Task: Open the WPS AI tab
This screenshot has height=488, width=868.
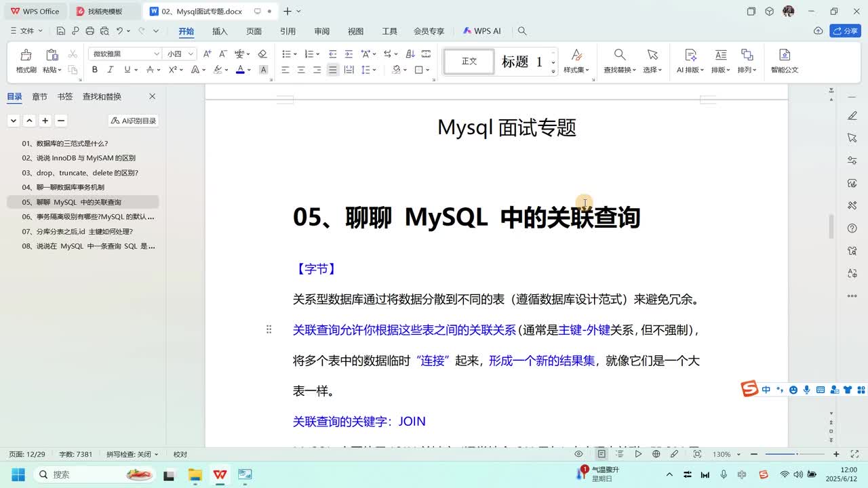Action: point(482,31)
